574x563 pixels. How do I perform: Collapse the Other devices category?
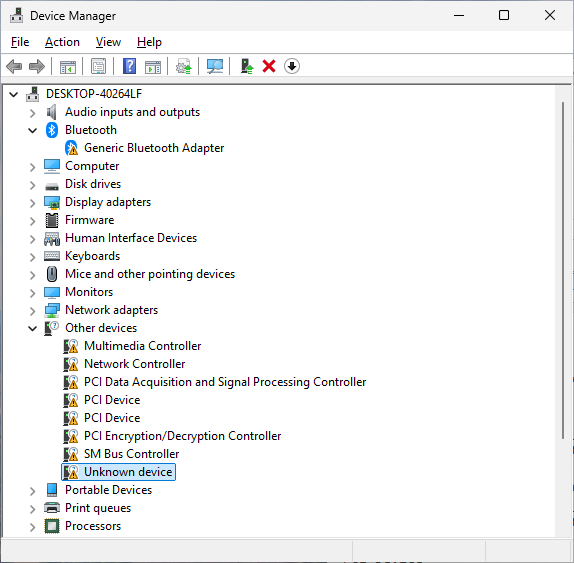33,328
